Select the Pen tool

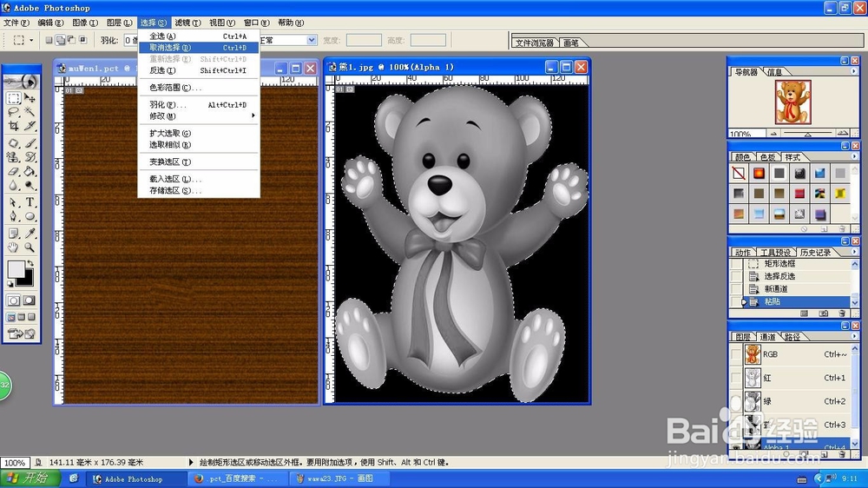(14, 216)
